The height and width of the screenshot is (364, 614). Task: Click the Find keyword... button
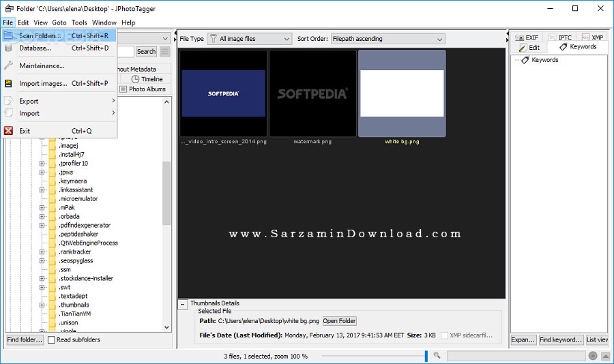coord(561,339)
